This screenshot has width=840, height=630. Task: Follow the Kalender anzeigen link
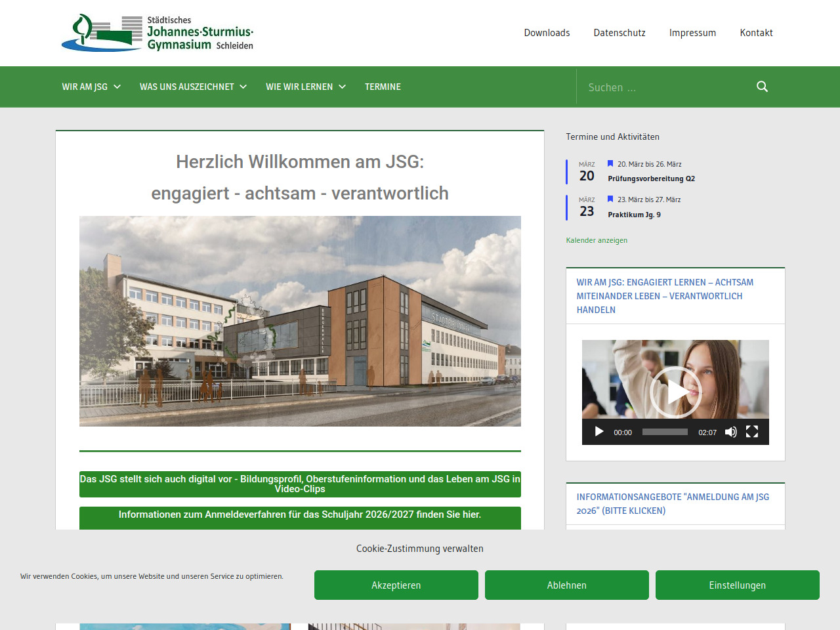tap(597, 240)
